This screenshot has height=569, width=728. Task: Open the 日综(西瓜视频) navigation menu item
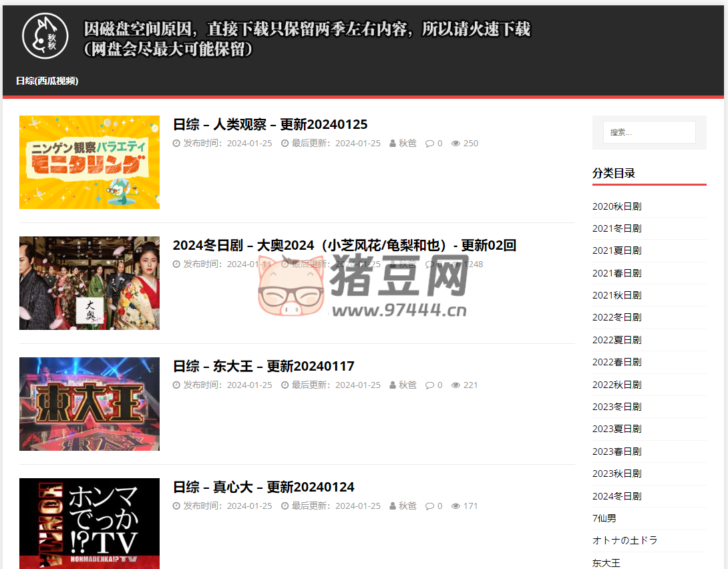tap(47, 81)
